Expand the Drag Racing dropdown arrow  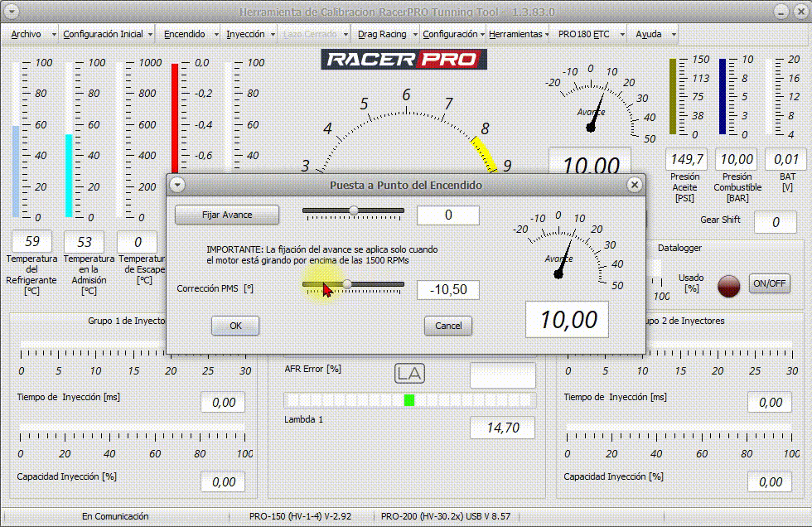point(413,35)
